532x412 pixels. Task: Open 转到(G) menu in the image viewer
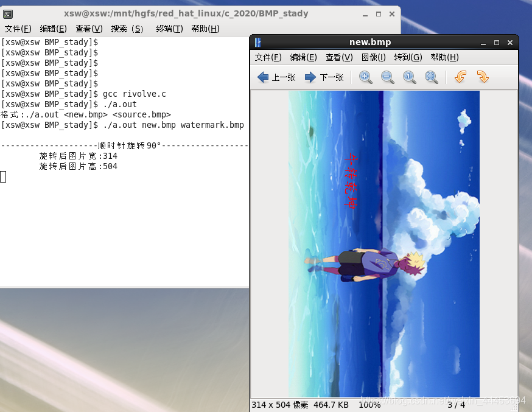click(408, 57)
